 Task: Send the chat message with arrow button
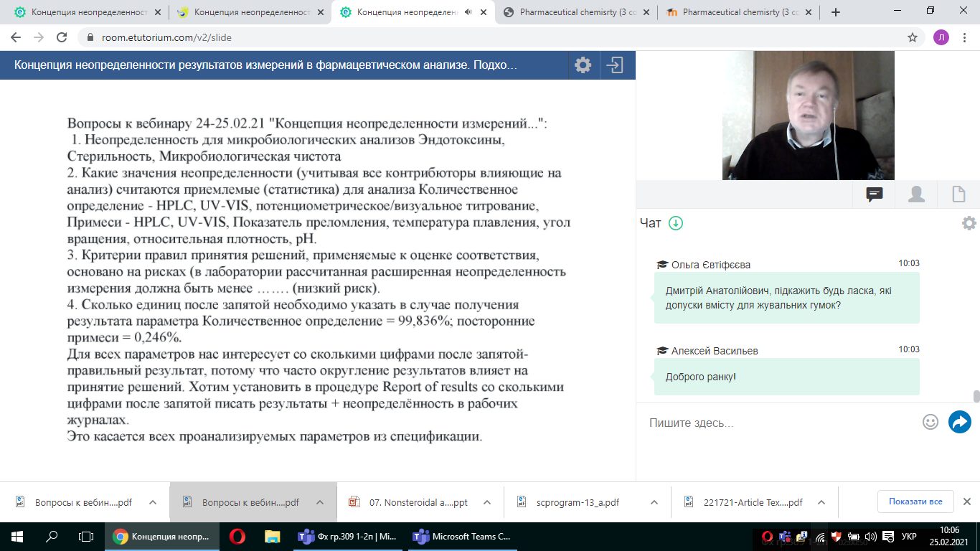[959, 422]
